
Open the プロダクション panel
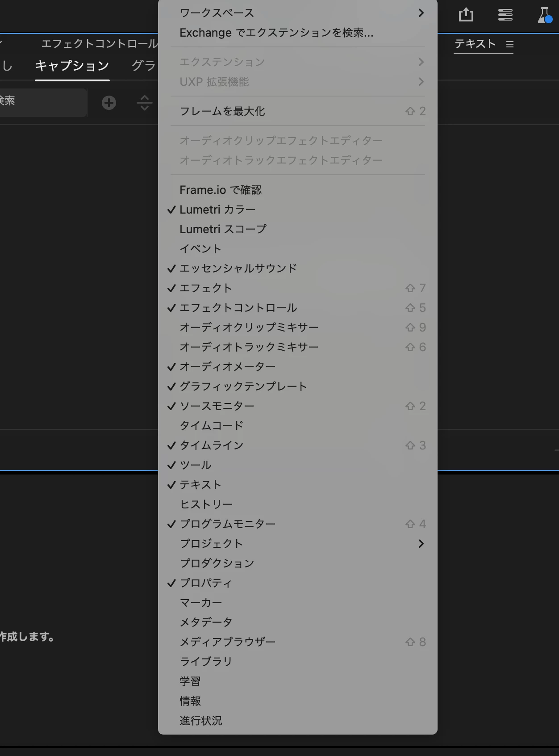[x=298, y=563]
